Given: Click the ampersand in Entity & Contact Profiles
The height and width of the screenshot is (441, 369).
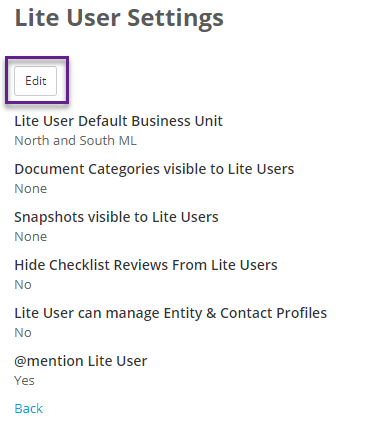Looking at the screenshot, I should (x=211, y=313).
